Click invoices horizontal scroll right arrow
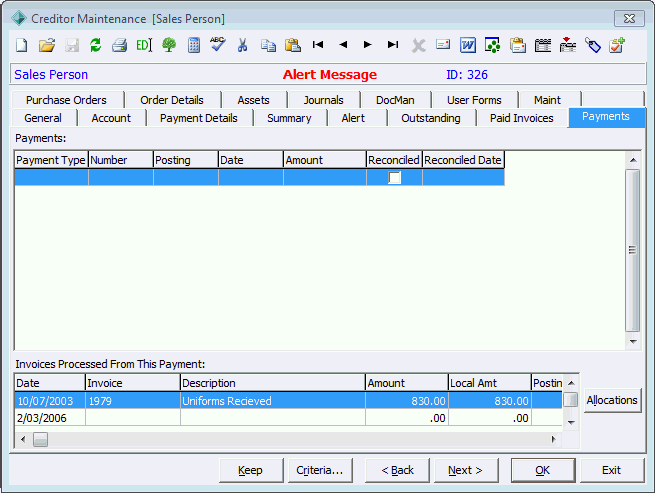The width and height of the screenshot is (655, 493). click(553, 439)
